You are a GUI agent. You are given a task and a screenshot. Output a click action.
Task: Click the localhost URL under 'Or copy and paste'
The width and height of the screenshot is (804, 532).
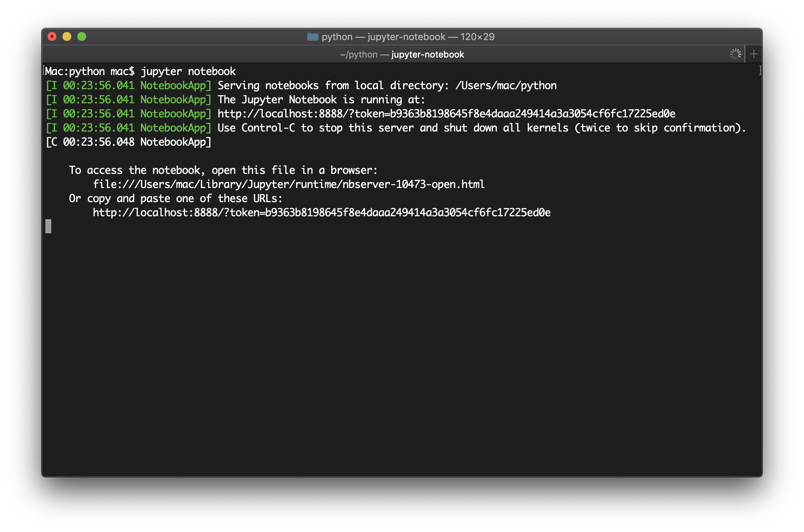322,213
